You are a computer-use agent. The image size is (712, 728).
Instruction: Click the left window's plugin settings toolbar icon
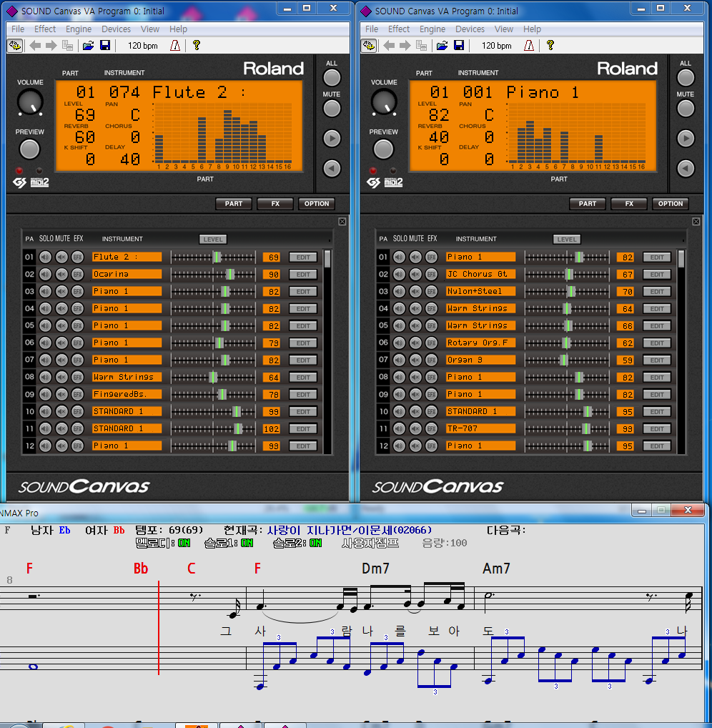tap(15, 46)
